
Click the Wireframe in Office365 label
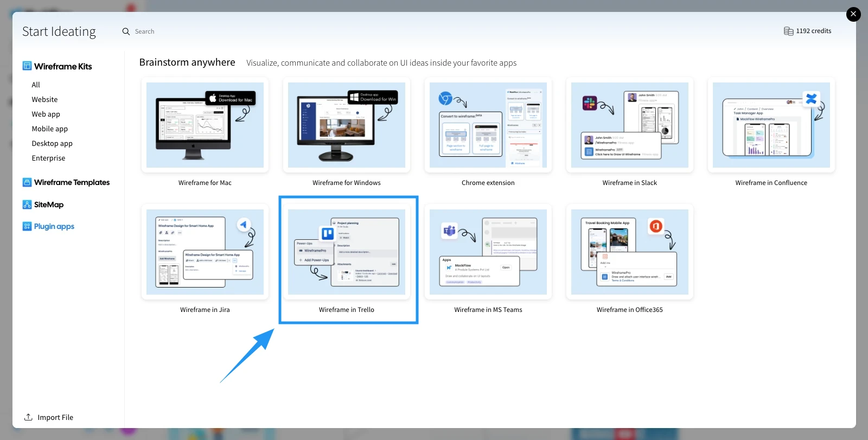pyautogui.click(x=630, y=310)
